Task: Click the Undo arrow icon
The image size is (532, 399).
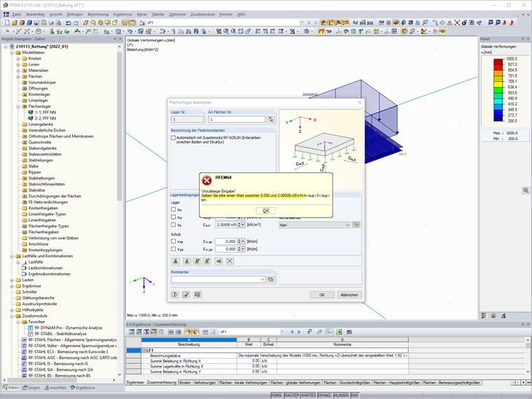Action: 68,22
